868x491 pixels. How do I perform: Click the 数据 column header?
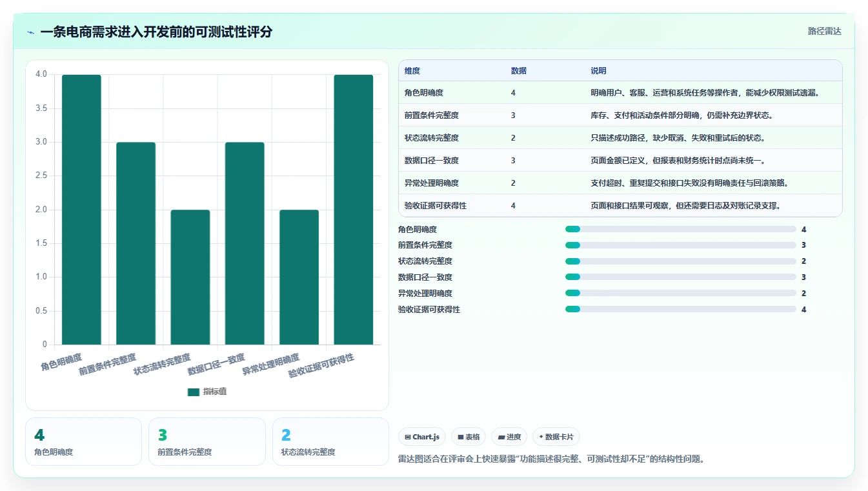pyautogui.click(x=518, y=71)
